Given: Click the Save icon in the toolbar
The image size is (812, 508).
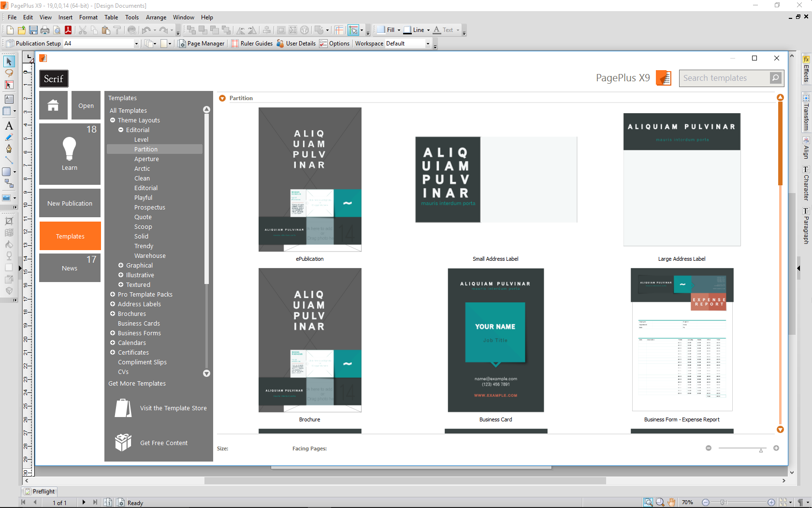Looking at the screenshot, I should [33, 30].
